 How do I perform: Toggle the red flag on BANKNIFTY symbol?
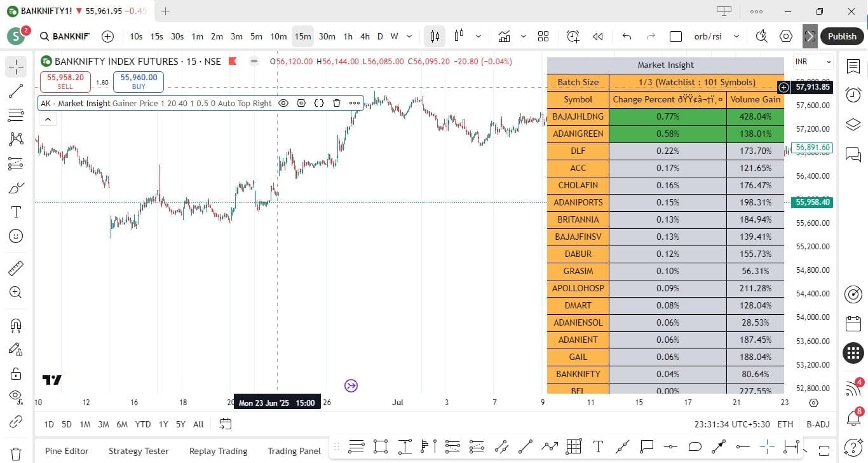(233, 62)
